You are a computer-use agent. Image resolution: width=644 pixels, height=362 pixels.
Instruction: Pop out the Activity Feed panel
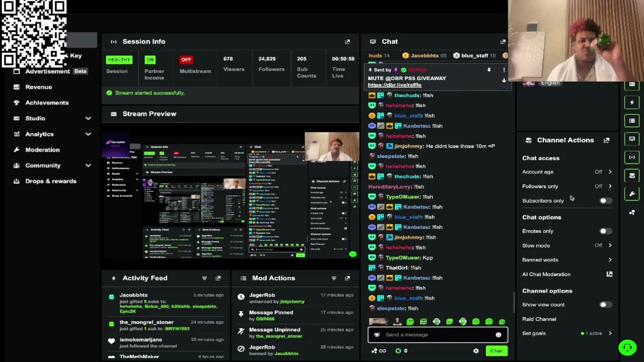click(218, 278)
